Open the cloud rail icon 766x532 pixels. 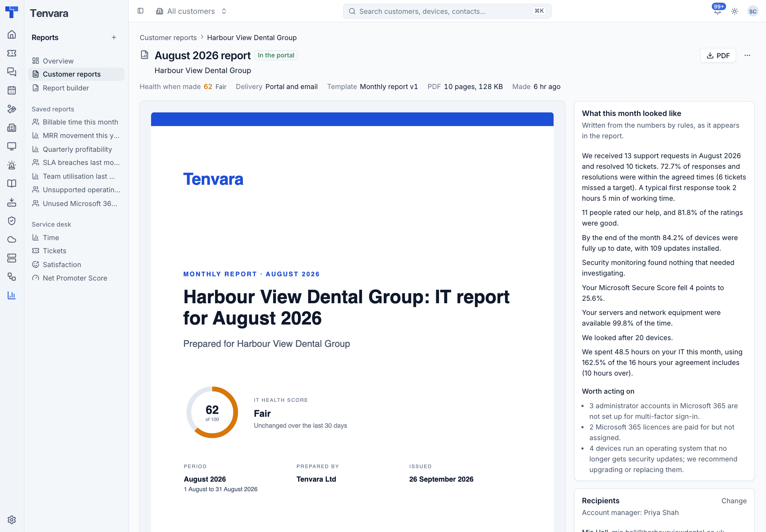(x=12, y=239)
